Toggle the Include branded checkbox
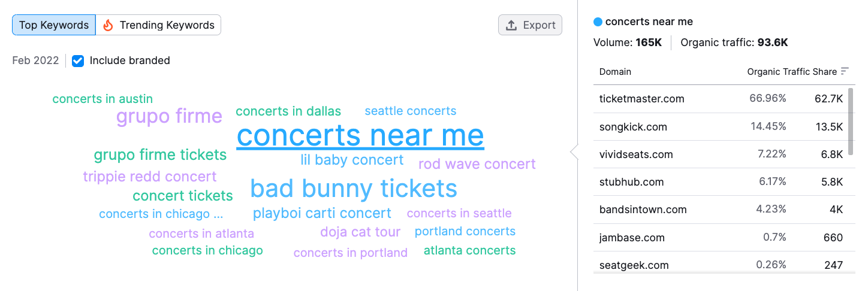Viewport: 868px width, 291px height. click(78, 60)
